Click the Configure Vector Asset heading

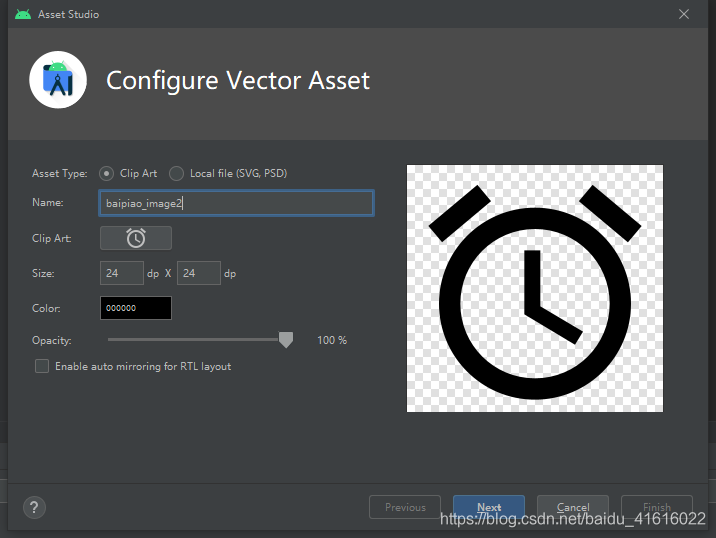(238, 80)
